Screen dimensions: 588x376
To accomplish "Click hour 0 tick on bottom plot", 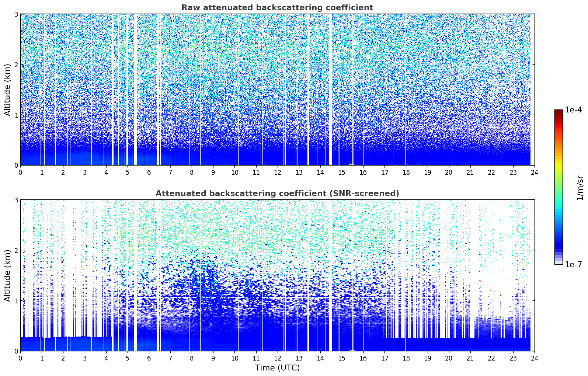I will coord(20,358).
